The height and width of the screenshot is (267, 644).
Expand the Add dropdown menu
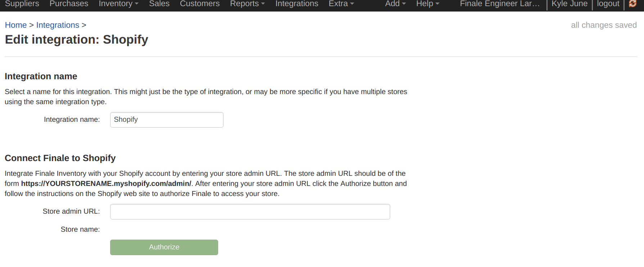[395, 4]
